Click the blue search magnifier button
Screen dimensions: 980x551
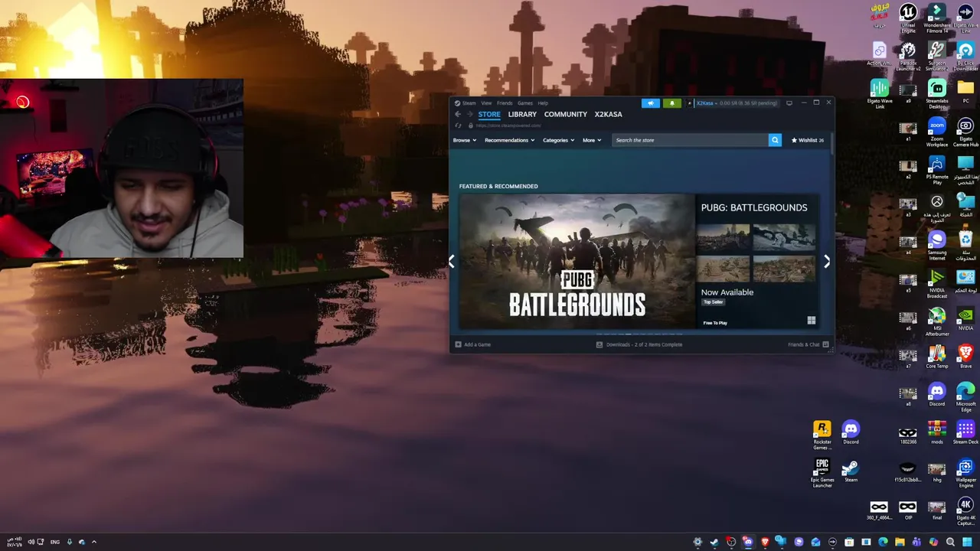click(x=775, y=140)
